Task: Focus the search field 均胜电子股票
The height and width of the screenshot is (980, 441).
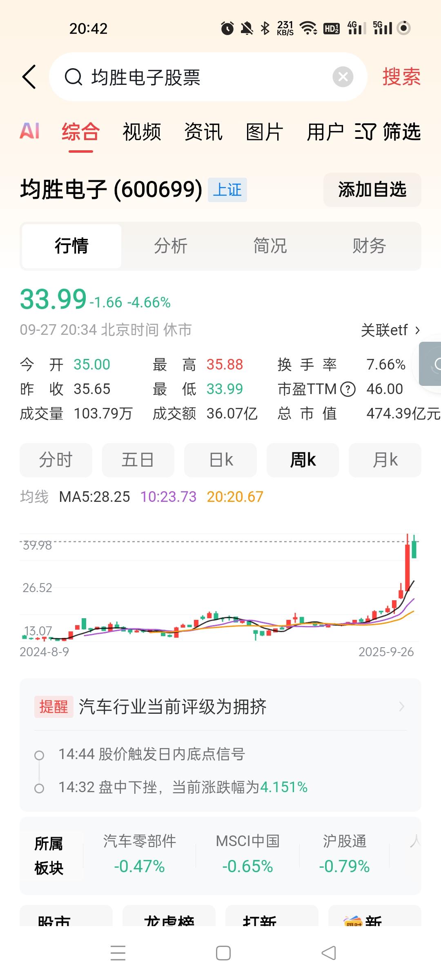Action: click(208, 77)
